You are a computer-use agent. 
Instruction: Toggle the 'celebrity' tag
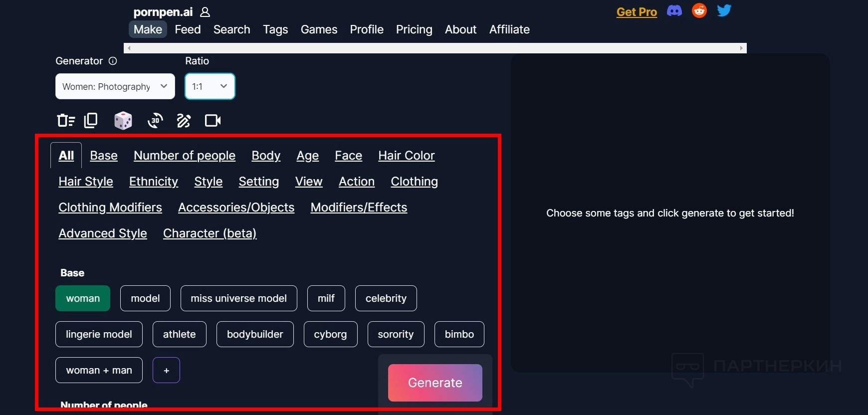pyautogui.click(x=386, y=298)
